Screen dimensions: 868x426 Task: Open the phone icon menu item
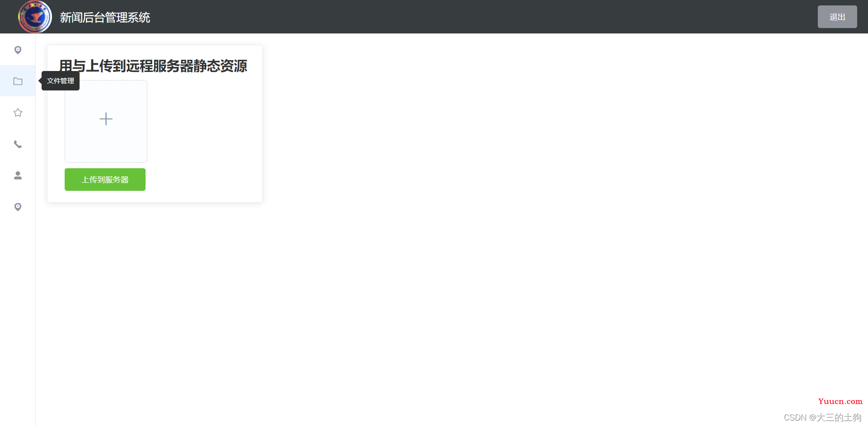pyautogui.click(x=18, y=144)
